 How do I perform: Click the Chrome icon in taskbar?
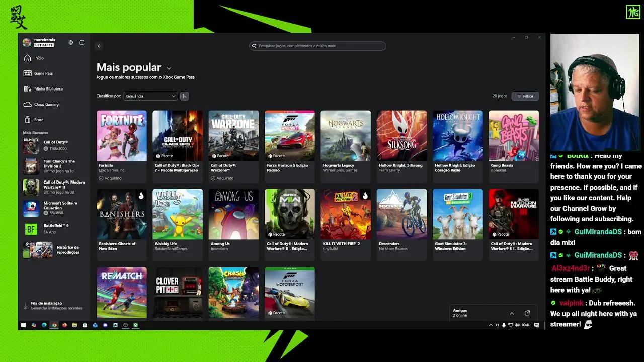54,325
